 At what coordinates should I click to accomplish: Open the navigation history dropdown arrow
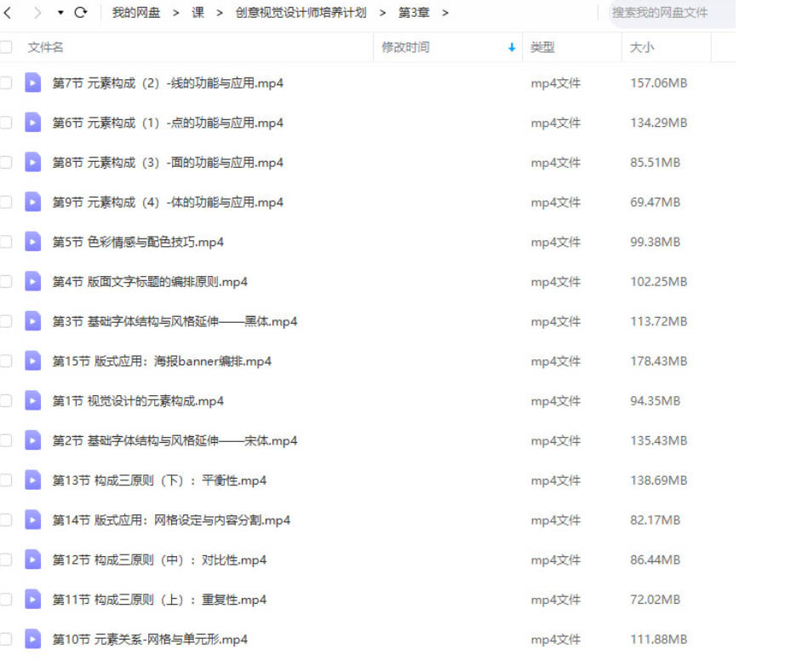coord(60,13)
